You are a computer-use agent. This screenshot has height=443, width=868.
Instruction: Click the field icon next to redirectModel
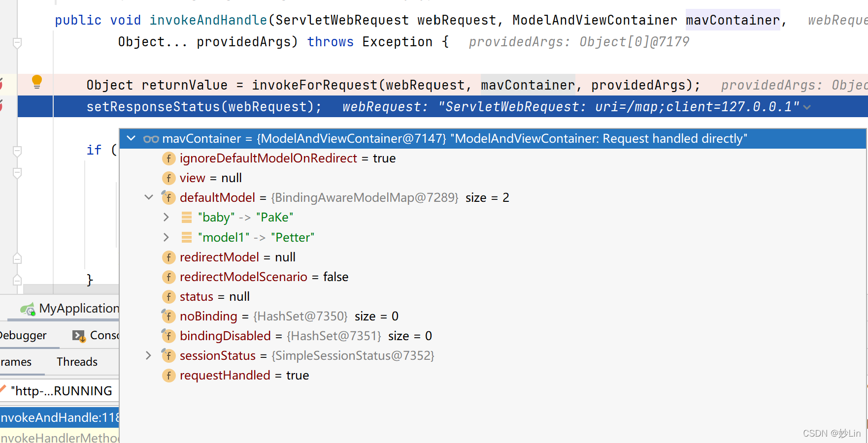pyautogui.click(x=168, y=257)
